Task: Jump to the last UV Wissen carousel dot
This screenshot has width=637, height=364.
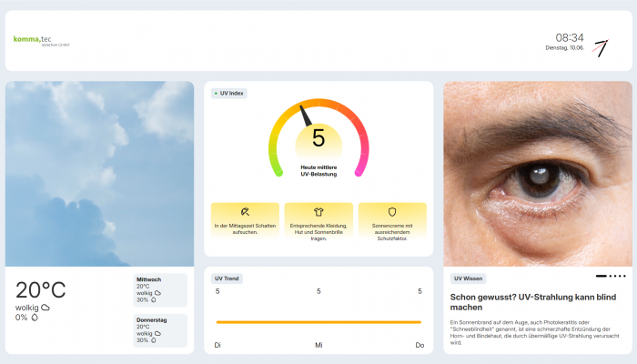Action: pyautogui.click(x=624, y=276)
